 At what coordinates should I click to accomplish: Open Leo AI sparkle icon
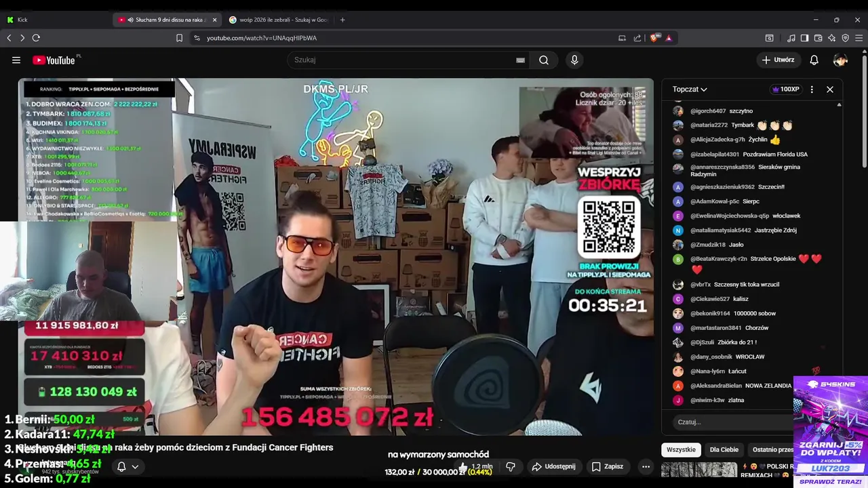(831, 38)
